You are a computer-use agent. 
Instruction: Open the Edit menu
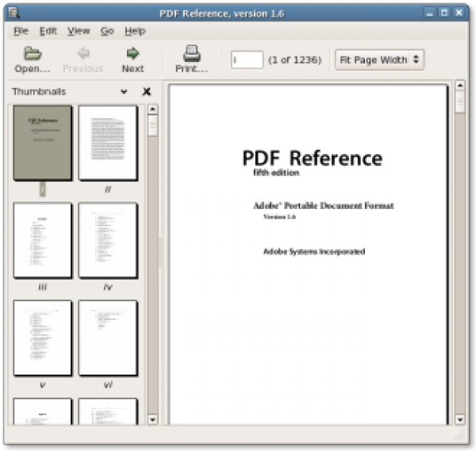click(48, 31)
